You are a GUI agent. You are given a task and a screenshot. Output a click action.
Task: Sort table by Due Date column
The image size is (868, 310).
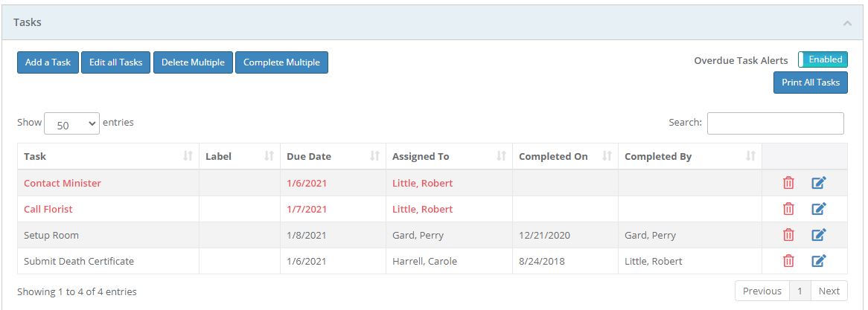click(x=332, y=156)
